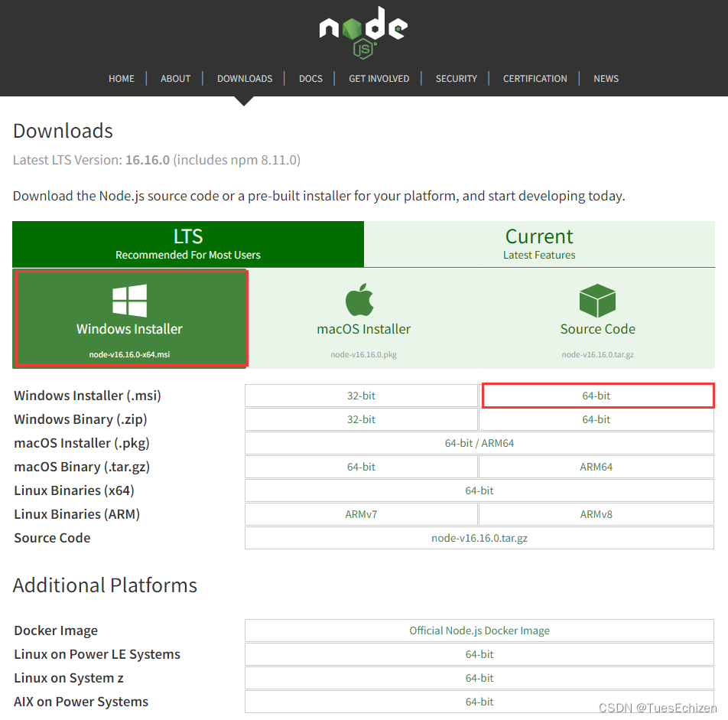Download node-v16.16.0.pkg file link
This screenshot has width=728, height=720.
(x=363, y=354)
